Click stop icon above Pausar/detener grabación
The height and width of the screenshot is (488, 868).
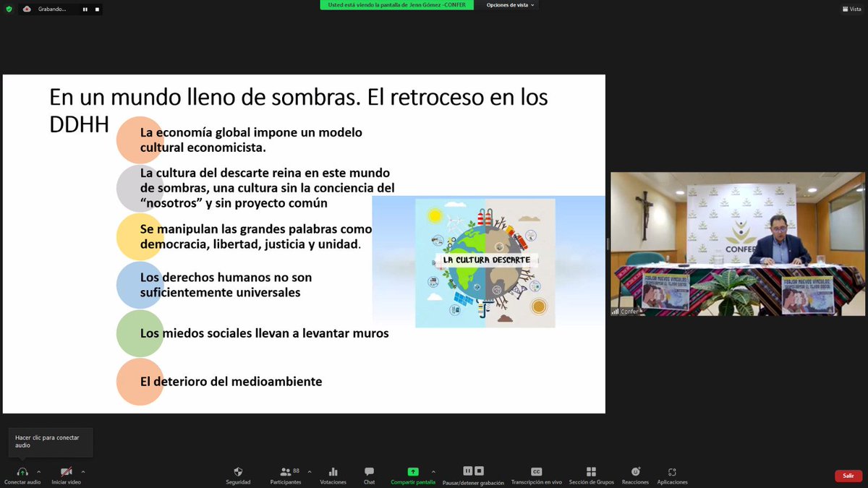click(x=479, y=471)
